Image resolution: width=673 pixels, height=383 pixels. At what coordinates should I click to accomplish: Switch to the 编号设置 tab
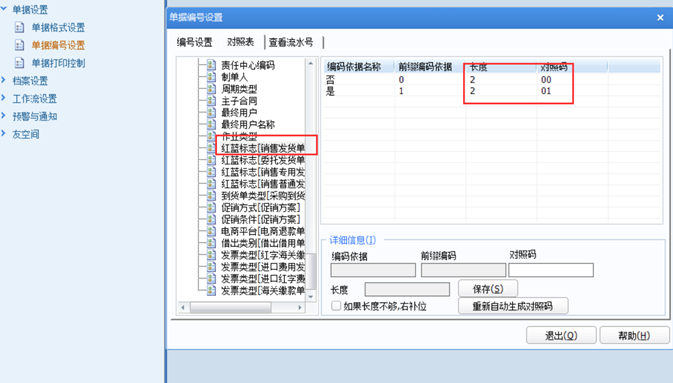194,42
